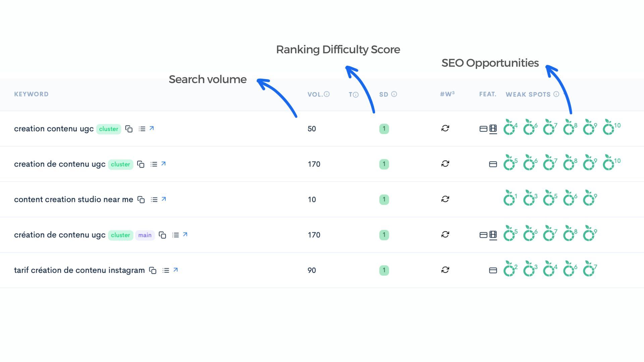The image size is (644, 362).
Task: Click the video SERP feature icon on first row
Action: 493,129
